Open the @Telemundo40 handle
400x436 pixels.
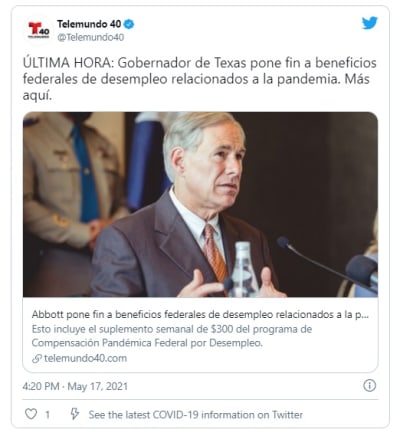pos(91,37)
